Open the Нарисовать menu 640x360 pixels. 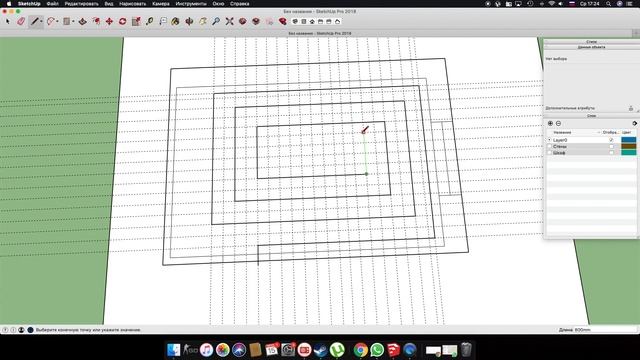point(132,4)
